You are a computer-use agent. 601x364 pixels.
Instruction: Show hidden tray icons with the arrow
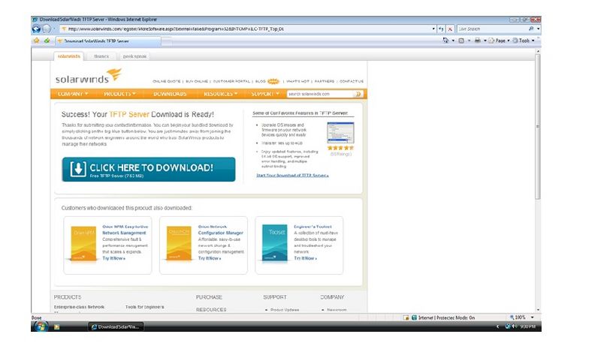(x=498, y=326)
